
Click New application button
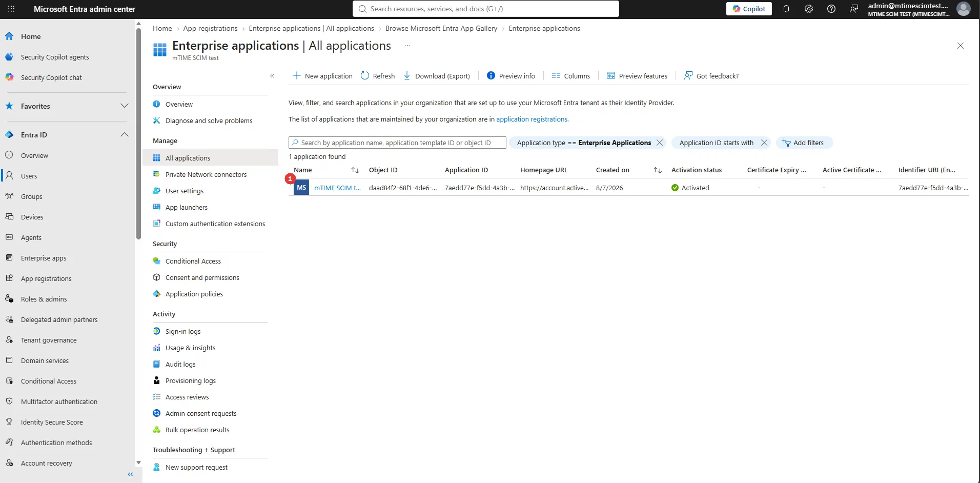(322, 76)
